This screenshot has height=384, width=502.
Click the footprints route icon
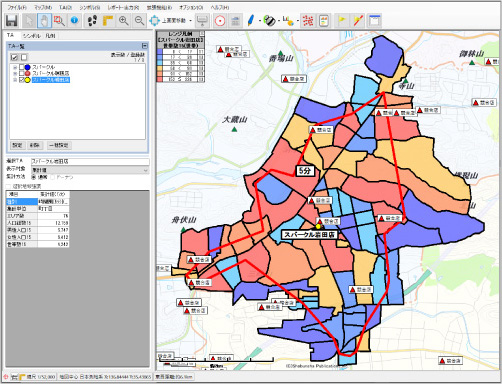click(92, 21)
